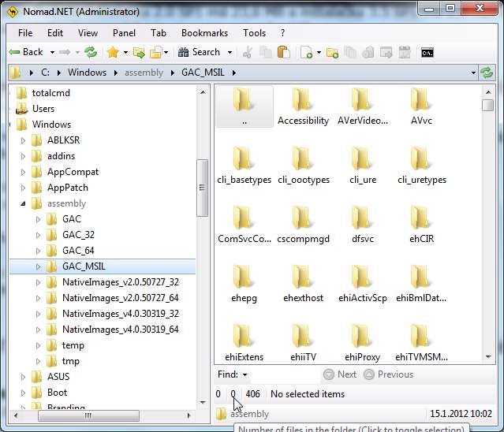This screenshot has width=504, height=432.
Task: Select the ehiActivScp folder
Action: pos(362,284)
